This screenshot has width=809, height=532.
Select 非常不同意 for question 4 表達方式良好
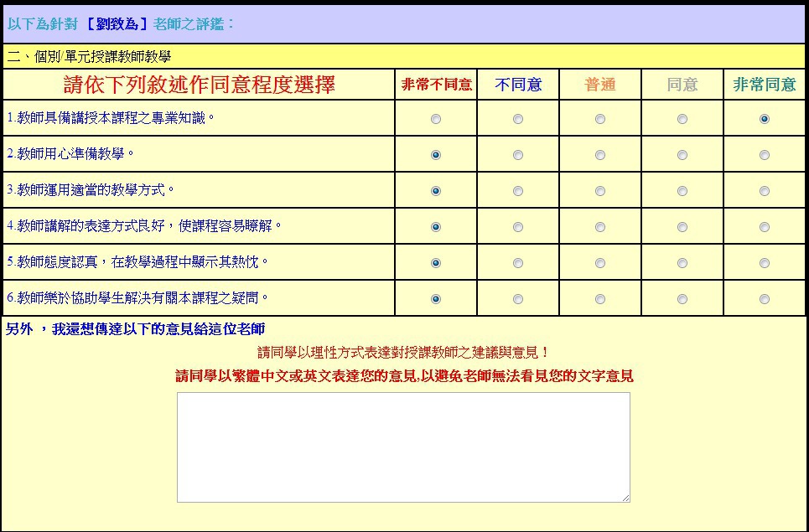[x=436, y=227]
